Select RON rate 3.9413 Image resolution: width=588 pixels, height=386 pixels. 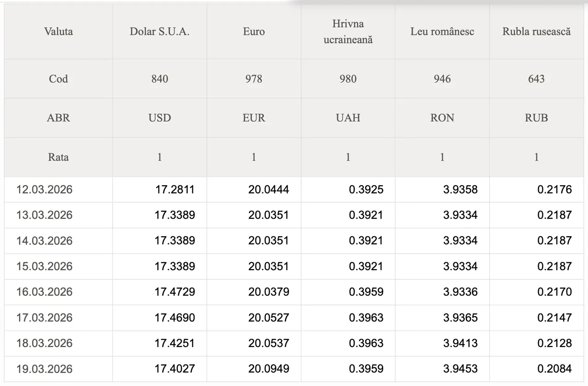[x=460, y=343]
